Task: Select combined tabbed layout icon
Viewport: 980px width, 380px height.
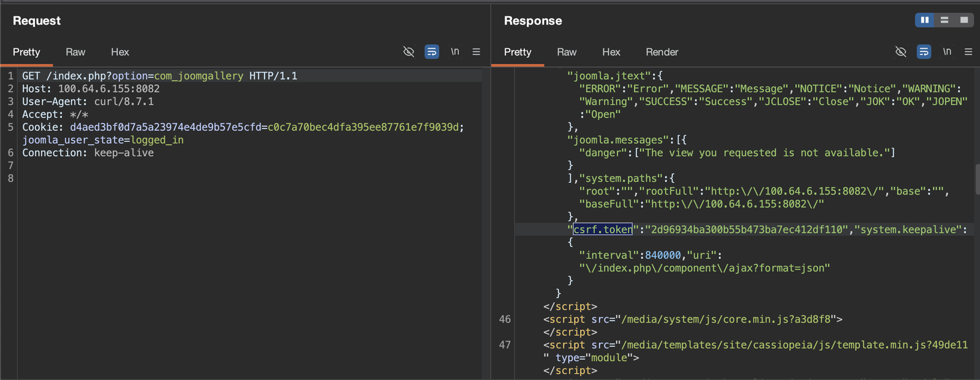Action: (x=964, y=20)
